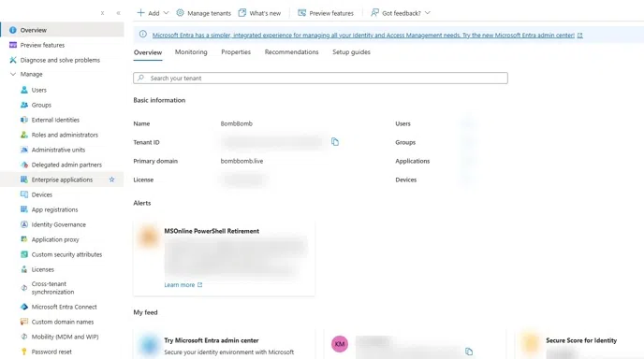
Task: Select the Overview tab
Action: [148, 52]
